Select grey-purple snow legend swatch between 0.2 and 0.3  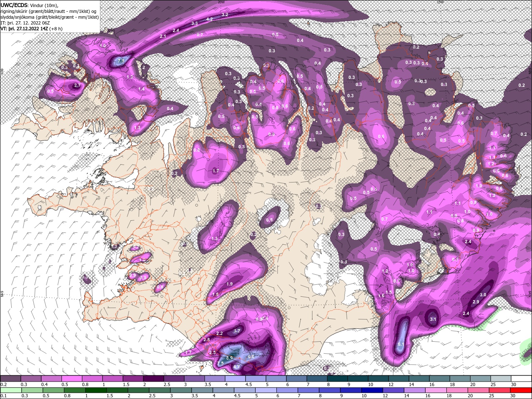point(10,379)
